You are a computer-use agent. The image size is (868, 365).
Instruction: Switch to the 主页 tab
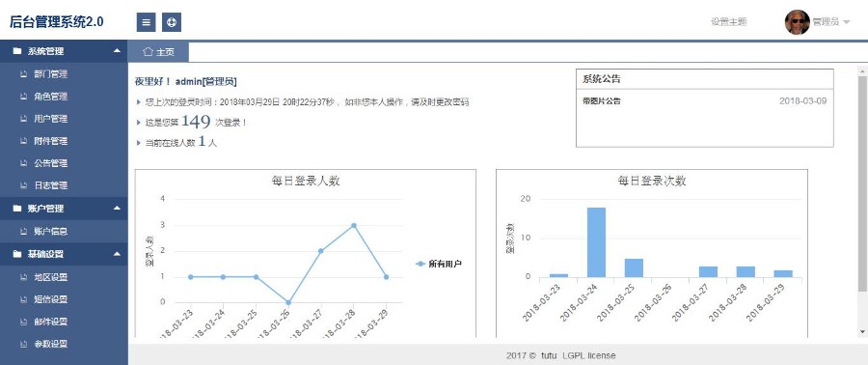pos(158,52)
